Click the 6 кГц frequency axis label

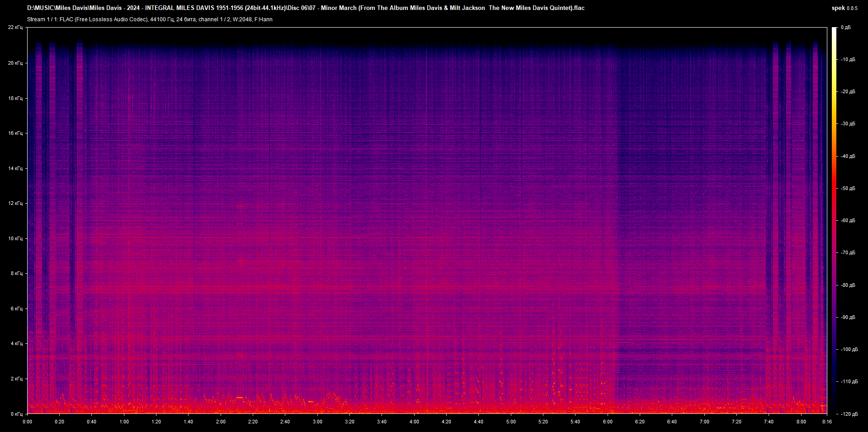pyautogui.click(x=17, y=309)
